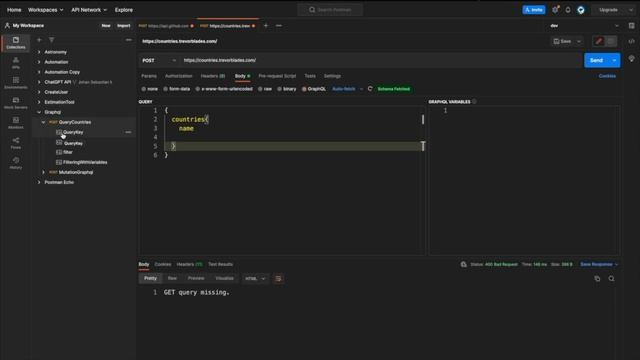Collapse the Graphql collection

pos(39,112)
